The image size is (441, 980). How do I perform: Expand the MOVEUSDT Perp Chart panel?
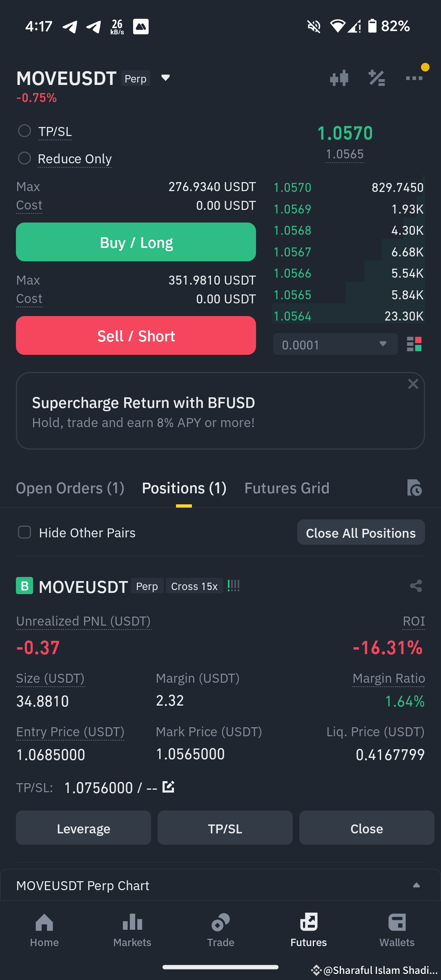point(220,885)
